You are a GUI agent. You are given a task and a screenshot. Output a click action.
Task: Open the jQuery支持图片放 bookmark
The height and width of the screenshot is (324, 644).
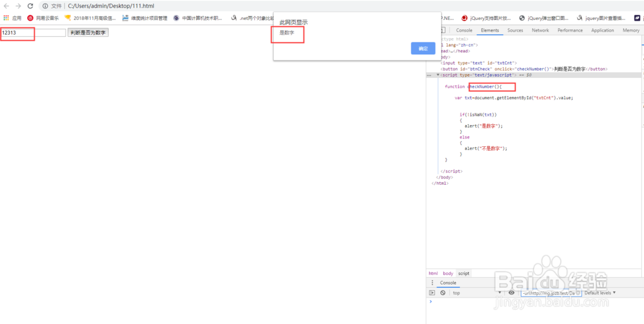486,18
